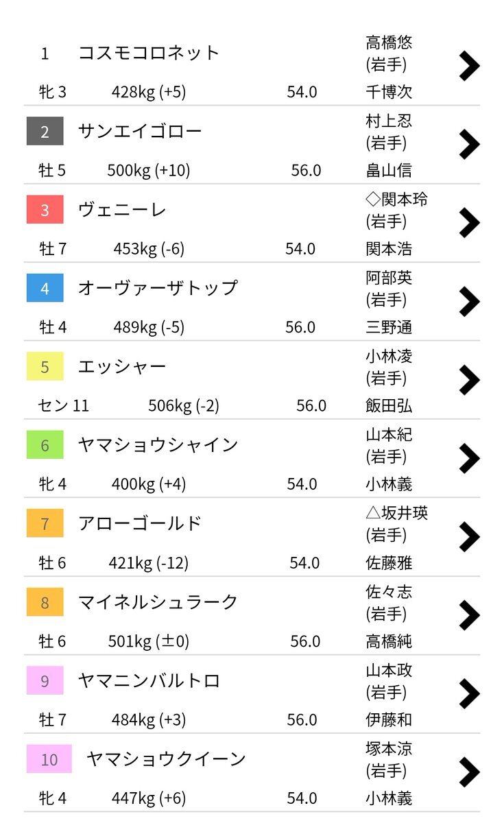
Task: Tap the arrow for エッシャー
Action: click(469, 379)
